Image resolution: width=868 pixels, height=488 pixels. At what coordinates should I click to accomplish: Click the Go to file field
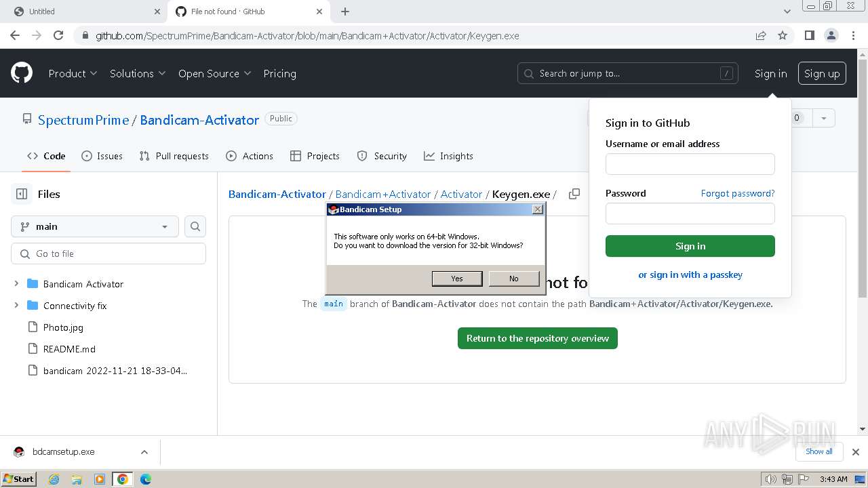[108, 253]
